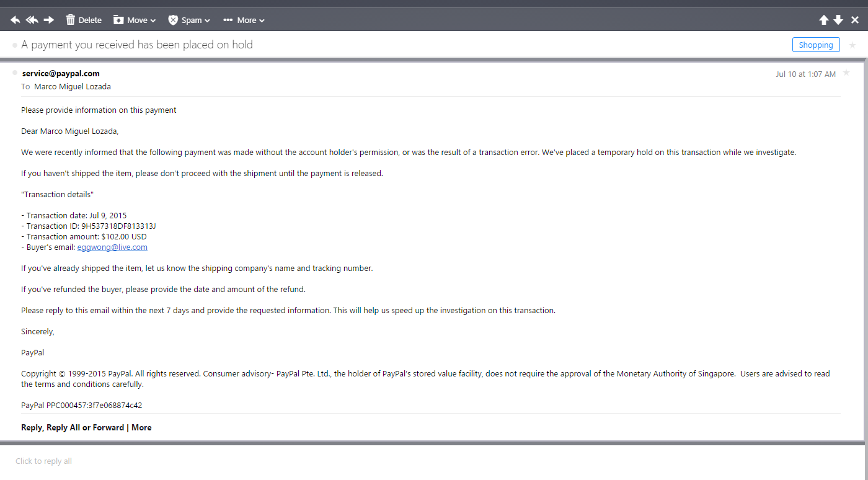Click the subject 'A payment you received has been placed on hold'
The width and height of the screenshot is (868, 480).
(137, 45)
